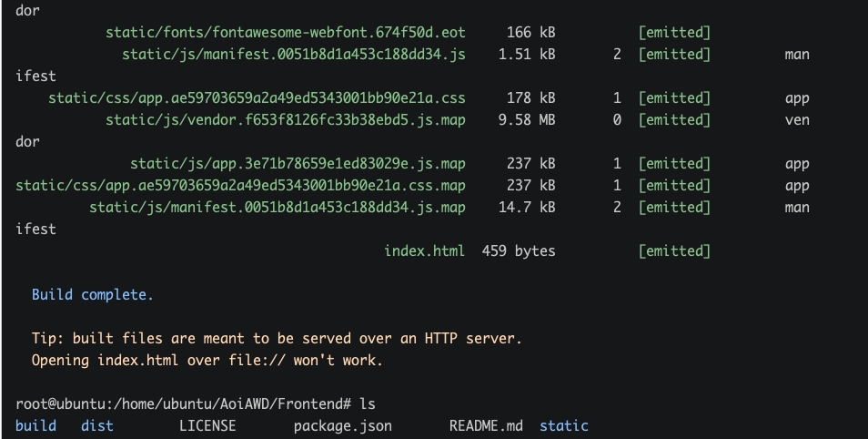The image size is (868, 439).
Task: Click package.json in the ls output
Action: (342, 425)
